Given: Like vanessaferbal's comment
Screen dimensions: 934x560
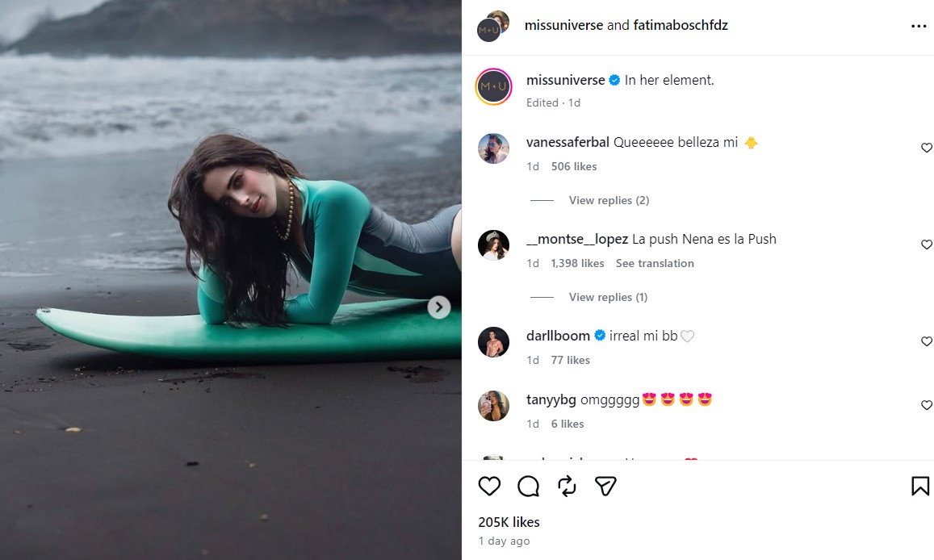Looking at the screenshot, I should (926, 148).
